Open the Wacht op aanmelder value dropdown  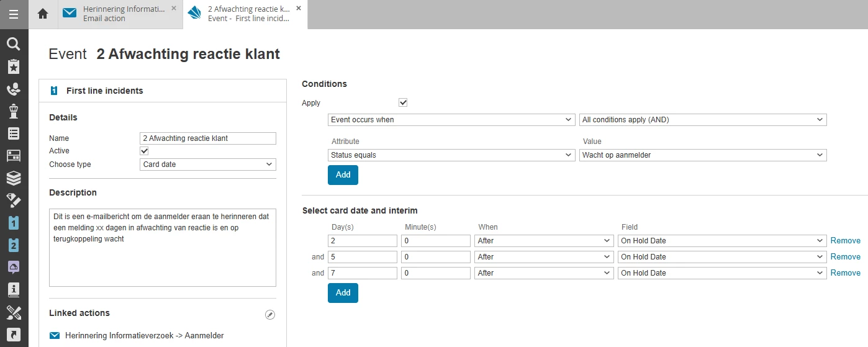coord(703,155)
